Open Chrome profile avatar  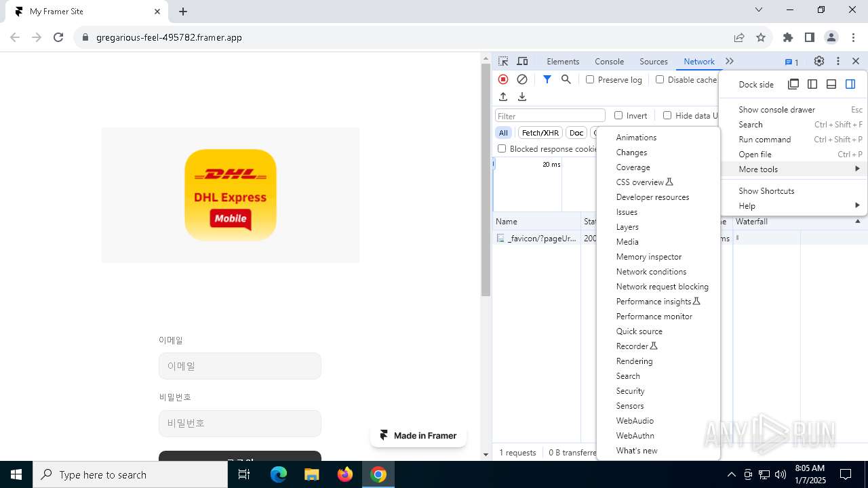point(831,37)
